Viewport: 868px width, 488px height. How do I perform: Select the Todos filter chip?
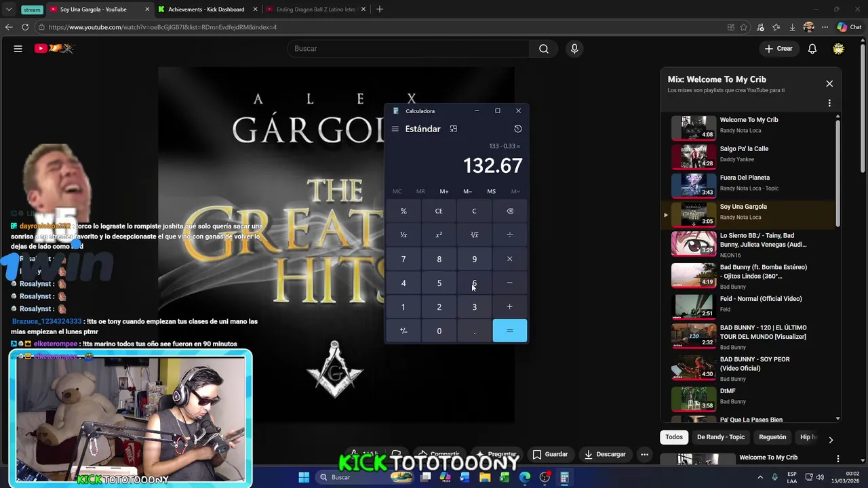pyautogui.click(x=674, y=437)
